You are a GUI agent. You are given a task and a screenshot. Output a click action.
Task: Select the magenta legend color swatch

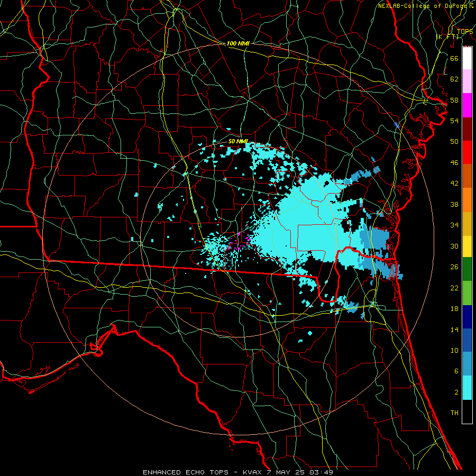click(467, 105)
